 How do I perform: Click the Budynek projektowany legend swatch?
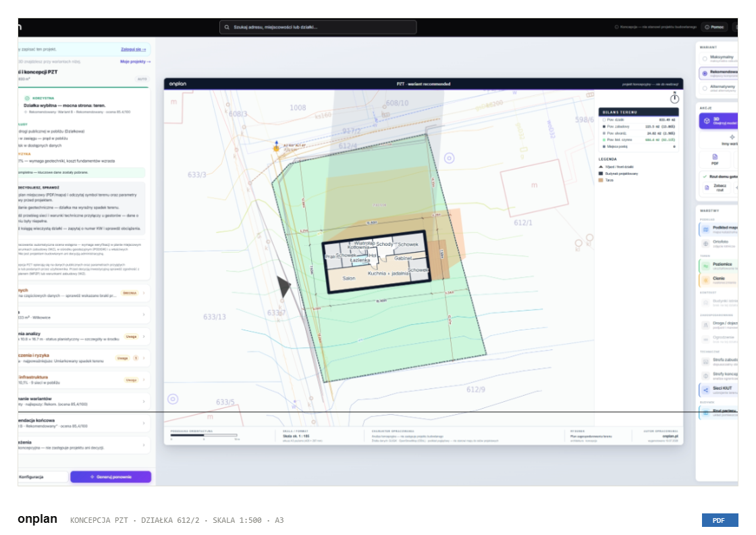point(601,173)
